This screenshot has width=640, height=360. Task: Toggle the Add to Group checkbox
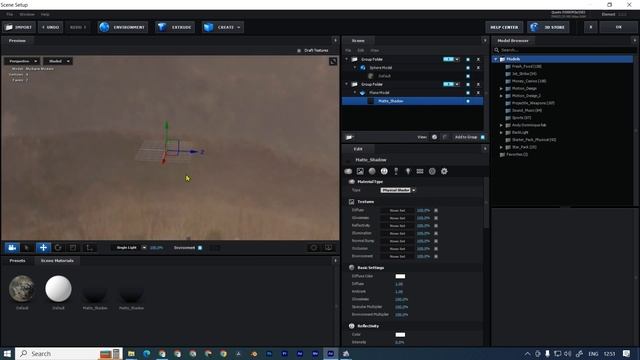pyautogui.click(x=482, y=137)
